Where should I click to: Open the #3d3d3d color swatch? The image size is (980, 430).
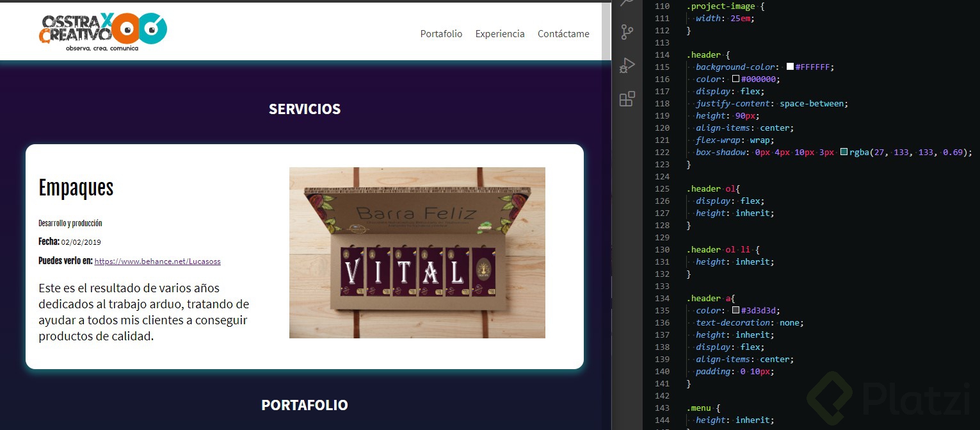pos(736,310)
